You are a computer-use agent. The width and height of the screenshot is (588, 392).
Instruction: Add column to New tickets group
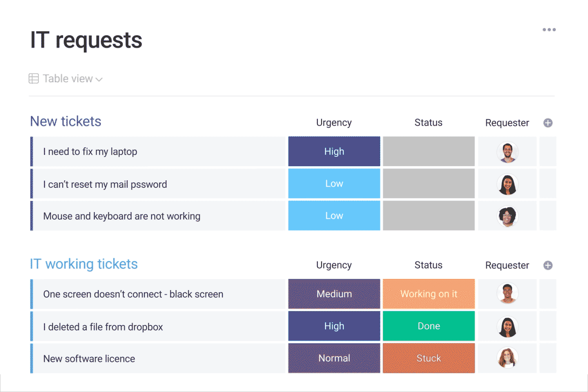[548, 123]
